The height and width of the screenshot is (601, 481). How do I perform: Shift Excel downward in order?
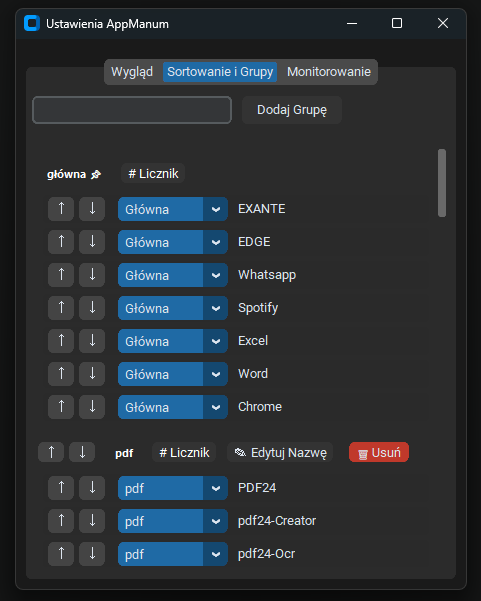tap(92, 341)
